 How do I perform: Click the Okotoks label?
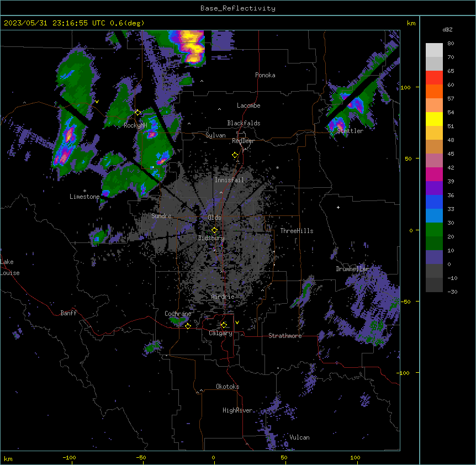click(x=228, y=387)
